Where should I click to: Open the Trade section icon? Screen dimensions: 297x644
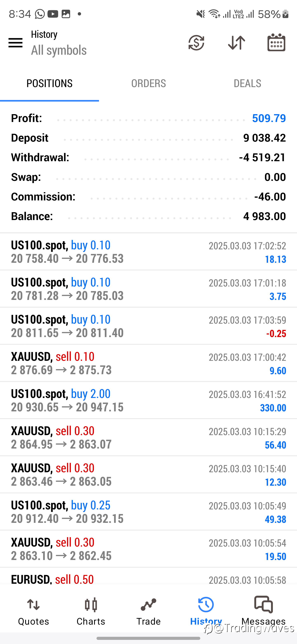[x=148, y=605]
